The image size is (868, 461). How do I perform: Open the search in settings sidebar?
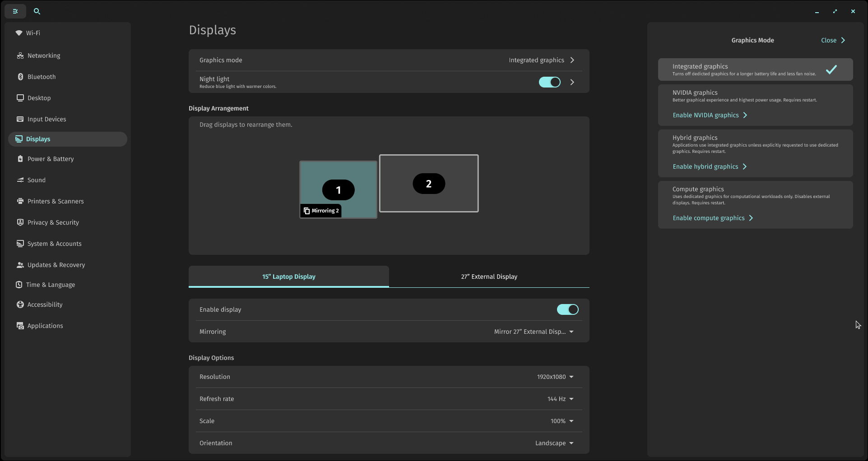click(x=37, y=11)
